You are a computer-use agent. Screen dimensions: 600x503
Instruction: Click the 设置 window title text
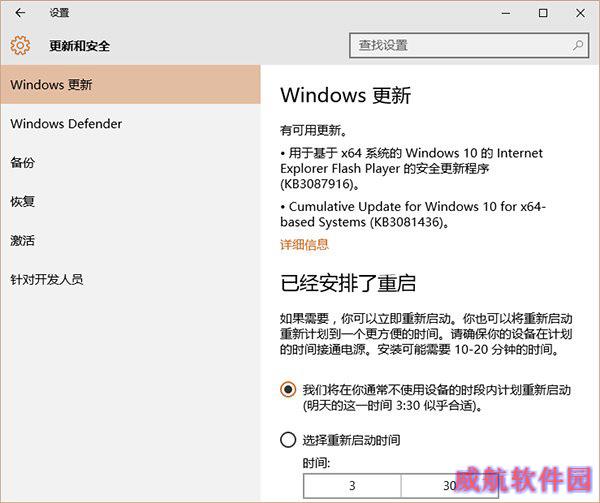point(59,13)
